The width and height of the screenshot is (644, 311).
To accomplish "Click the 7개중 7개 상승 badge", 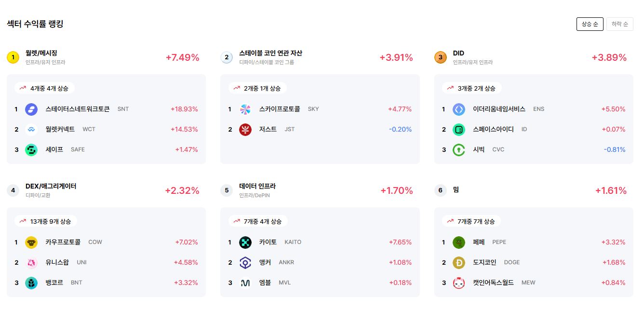I will tap(471, 221).
